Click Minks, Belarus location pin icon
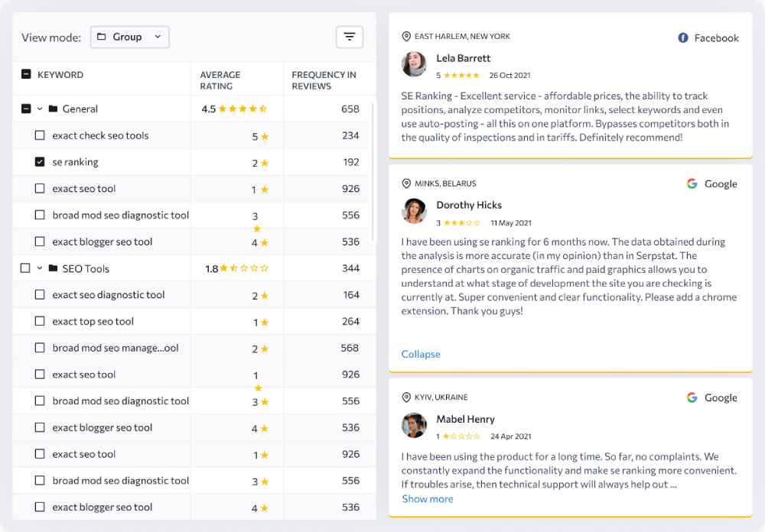This screenshot has height=532, width=765. [406, 184]
